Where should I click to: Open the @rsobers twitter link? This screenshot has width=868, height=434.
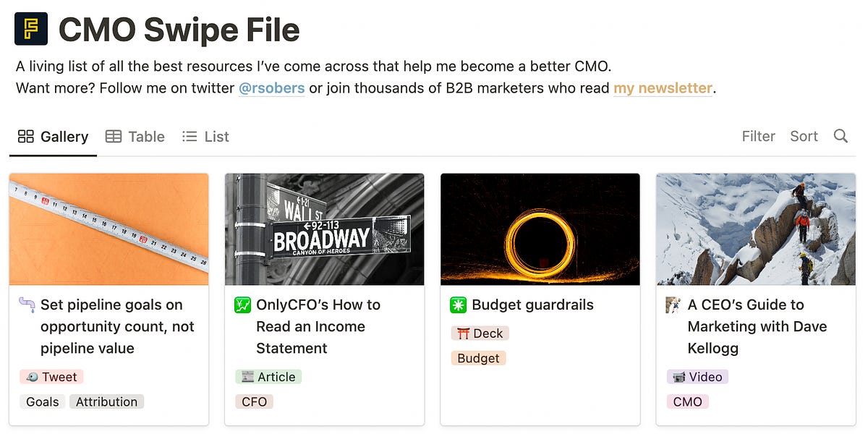tap(271, 88)
